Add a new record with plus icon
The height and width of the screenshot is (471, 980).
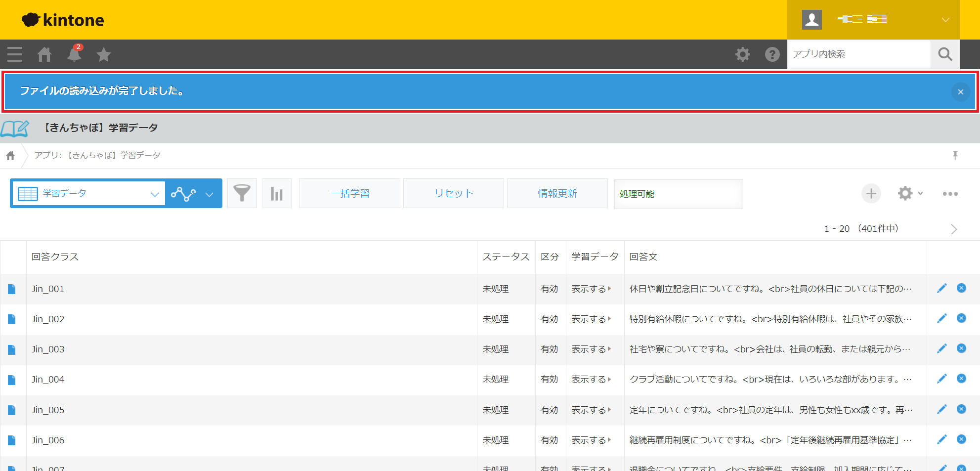point(871,193)
